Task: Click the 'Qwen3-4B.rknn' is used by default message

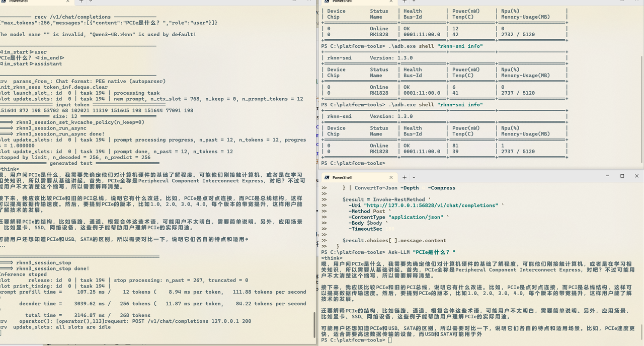Action: point(98,34)
